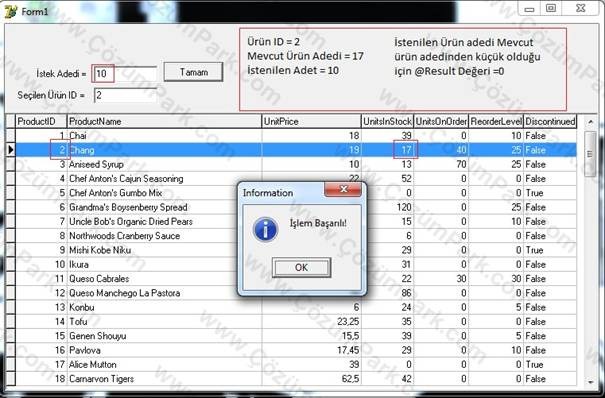The height and width of the screenshot is (398, 605).
Task: Select Chef Anton's Cajun Seasoning row
Action: click(296, 179)
